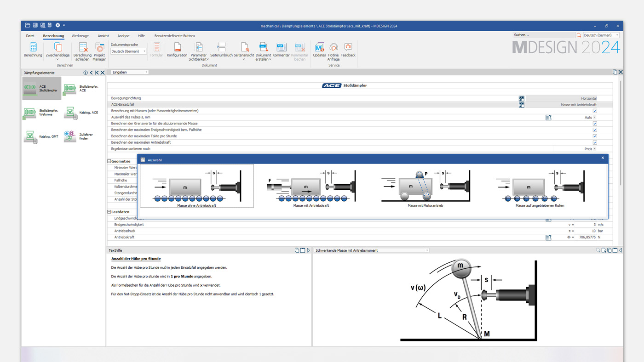Click the settings gear icon in title bar
The width and height of the screenshot is (644, 362).
pyautogui.click(x=57, y=25)
